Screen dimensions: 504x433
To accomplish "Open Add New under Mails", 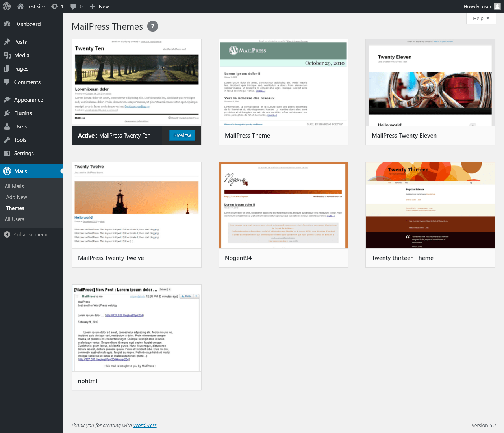I will tap(17, 197).
